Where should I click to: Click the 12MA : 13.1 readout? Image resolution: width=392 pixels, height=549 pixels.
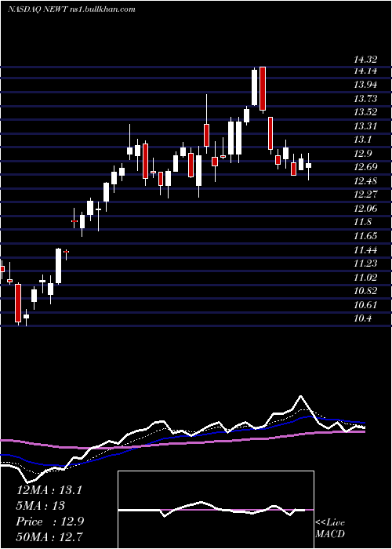(49, 490)
